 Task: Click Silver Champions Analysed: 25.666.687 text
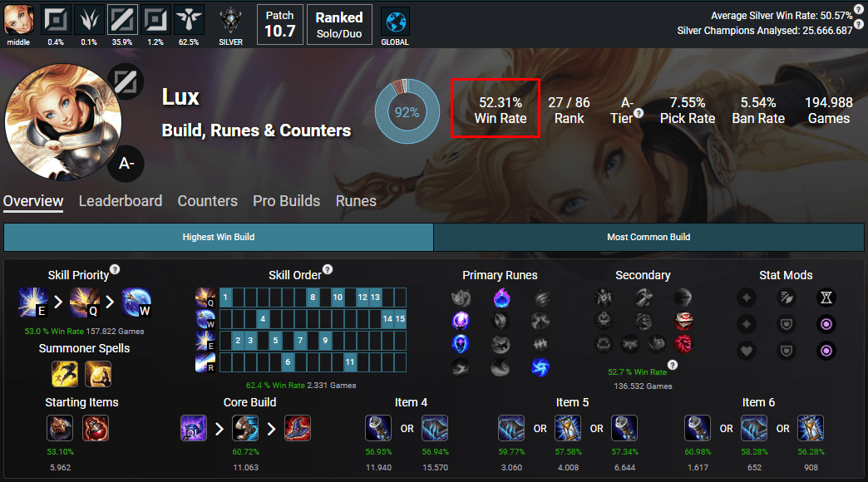764,31
